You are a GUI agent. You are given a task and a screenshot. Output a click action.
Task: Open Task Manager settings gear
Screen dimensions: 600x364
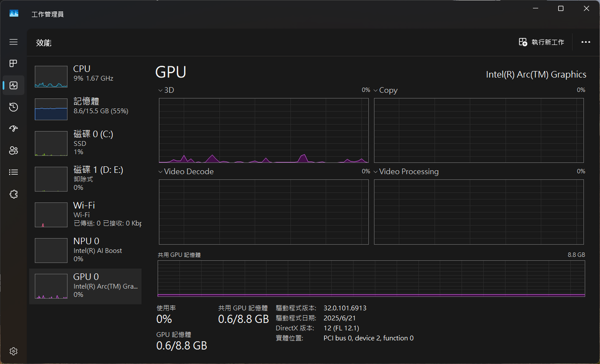click(14, 351)
